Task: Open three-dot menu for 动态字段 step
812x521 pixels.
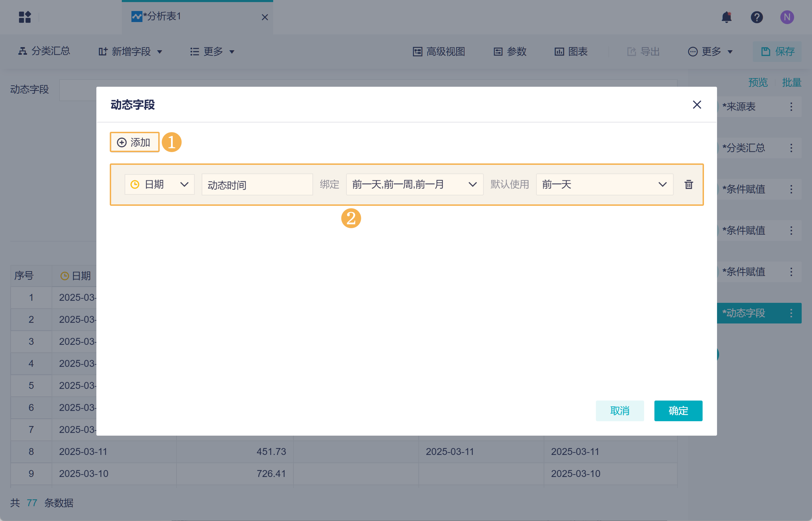Action: tap(791, 313)
